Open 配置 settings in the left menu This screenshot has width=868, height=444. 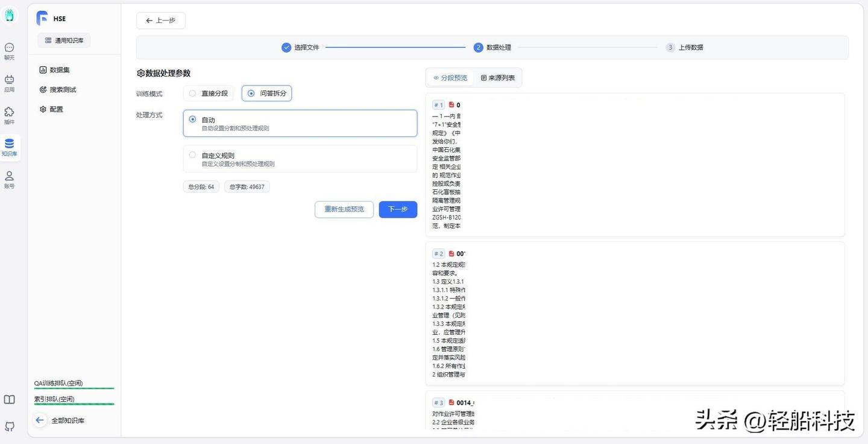click(x=51, y=109)
